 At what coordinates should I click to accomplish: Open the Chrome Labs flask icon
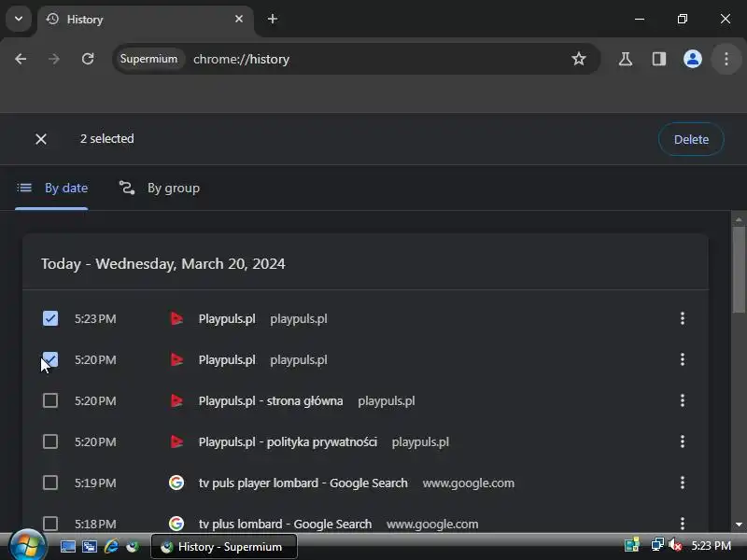pyautogui.click(x=626, y=59)
